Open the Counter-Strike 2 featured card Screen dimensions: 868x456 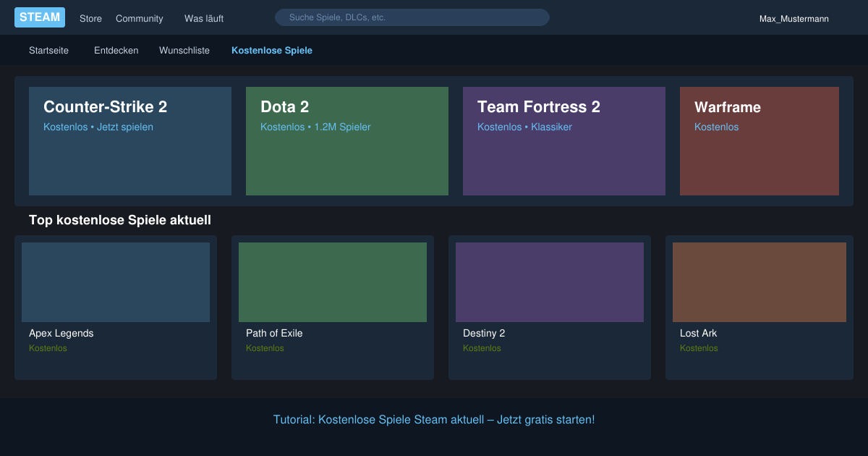[130, 141]
